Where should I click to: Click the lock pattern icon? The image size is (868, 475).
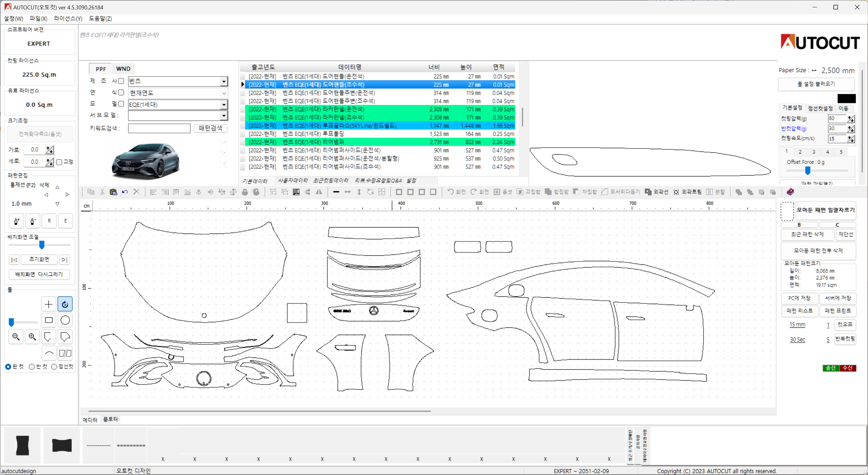pyautogui.click(x=245, y=192)
